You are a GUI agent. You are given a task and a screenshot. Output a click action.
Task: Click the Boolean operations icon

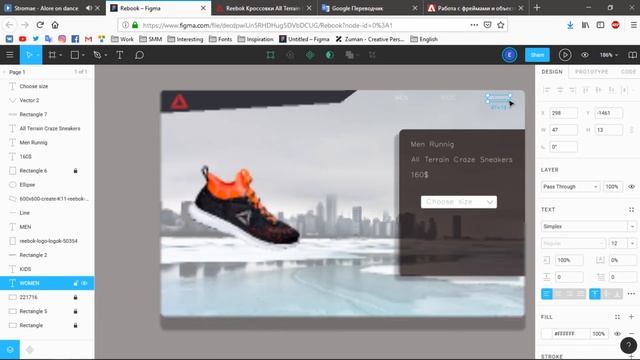point(349,55)
